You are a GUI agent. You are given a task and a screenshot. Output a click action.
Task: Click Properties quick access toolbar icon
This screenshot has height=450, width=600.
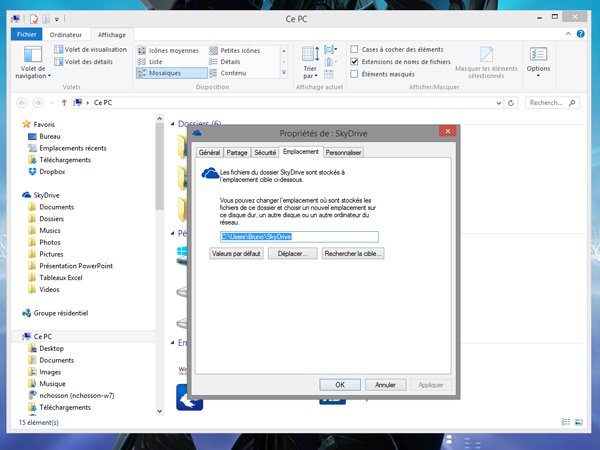coord(34,19)
